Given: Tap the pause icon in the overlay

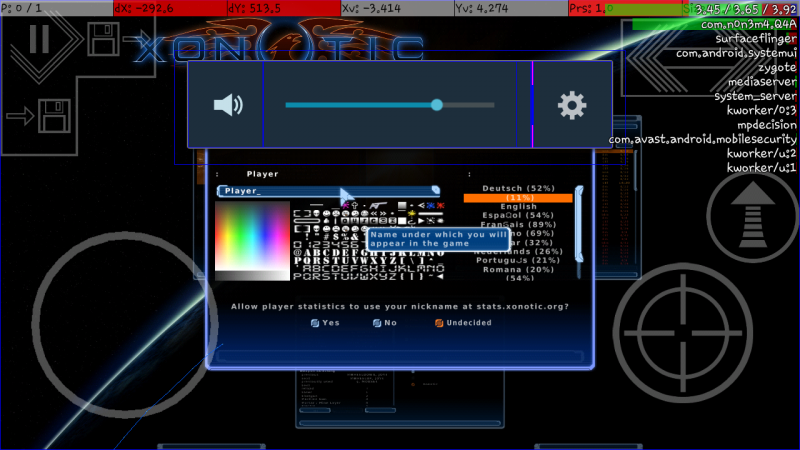Looking at the screenshot, I should (39, 39).
